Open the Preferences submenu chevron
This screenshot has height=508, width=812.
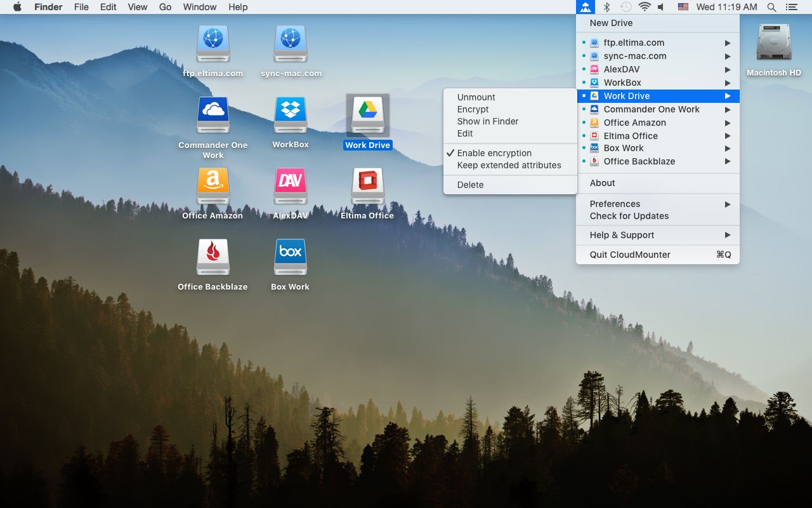tap(728, 204)
